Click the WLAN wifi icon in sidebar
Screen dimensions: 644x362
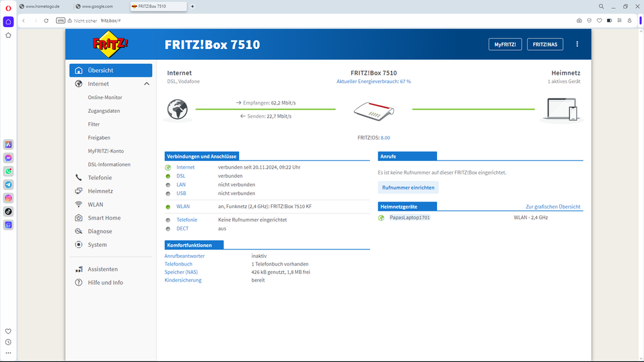(x=79, y=204)
